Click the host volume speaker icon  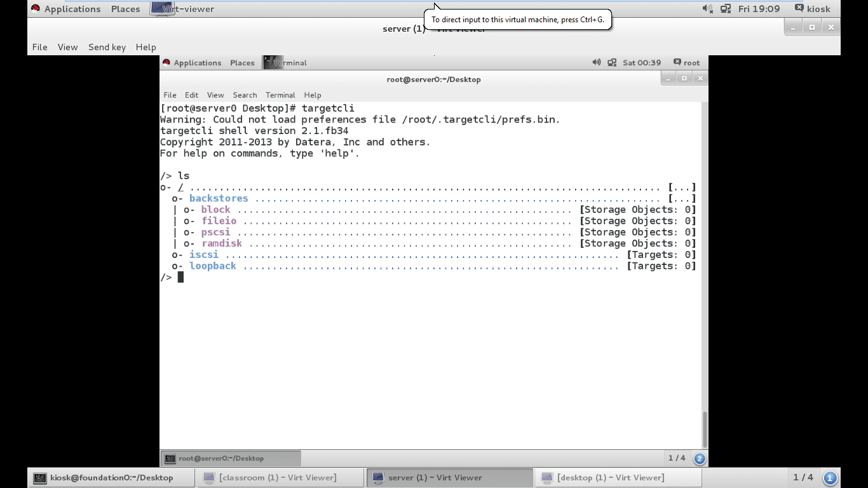tap(707, 9)
